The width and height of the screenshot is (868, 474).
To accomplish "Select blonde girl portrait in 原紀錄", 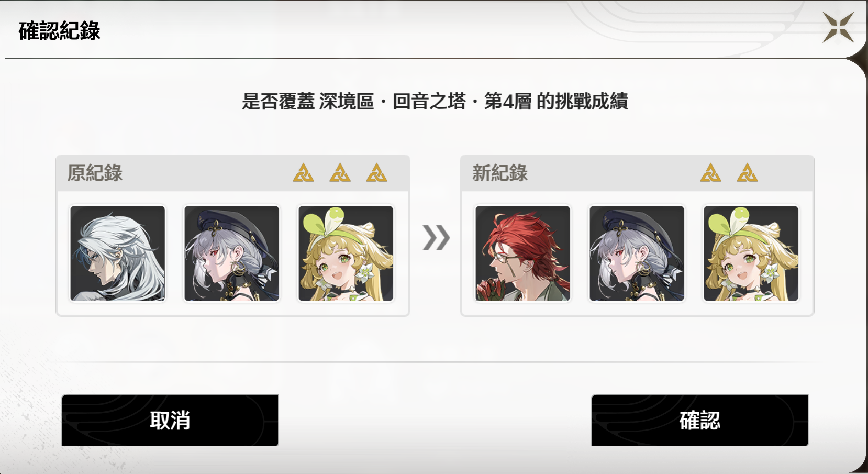I will [346, 253].
